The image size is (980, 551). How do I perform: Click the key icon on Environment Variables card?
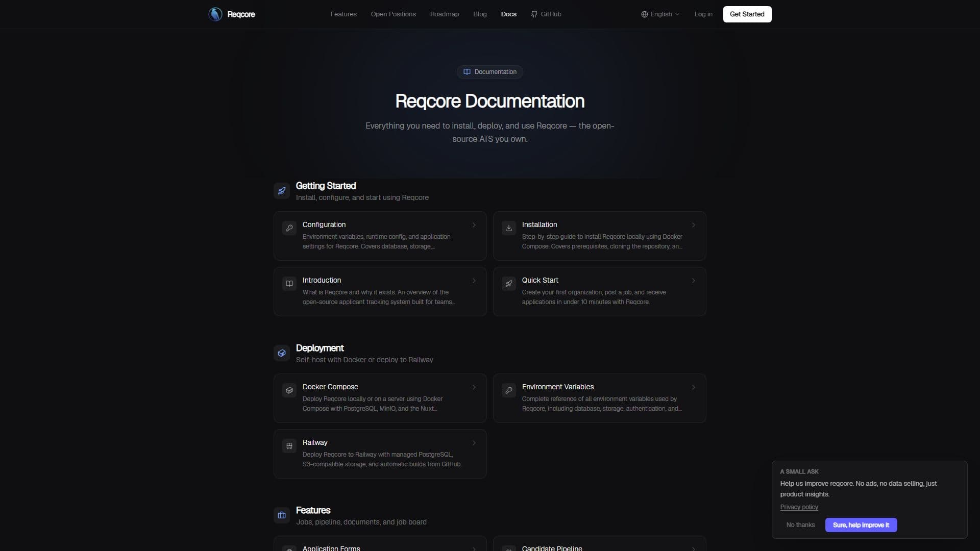click(509, 390)
